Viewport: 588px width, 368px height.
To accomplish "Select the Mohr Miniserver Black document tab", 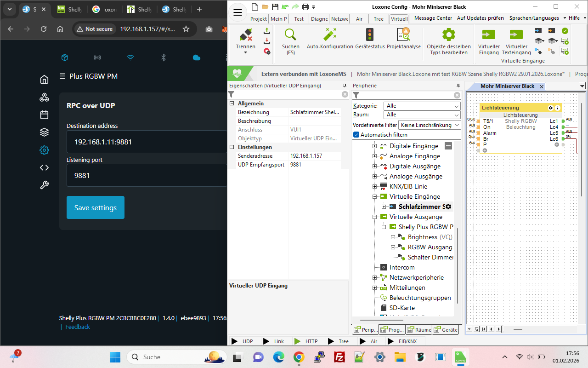I will pyautogui.click(x=507, y=86).
